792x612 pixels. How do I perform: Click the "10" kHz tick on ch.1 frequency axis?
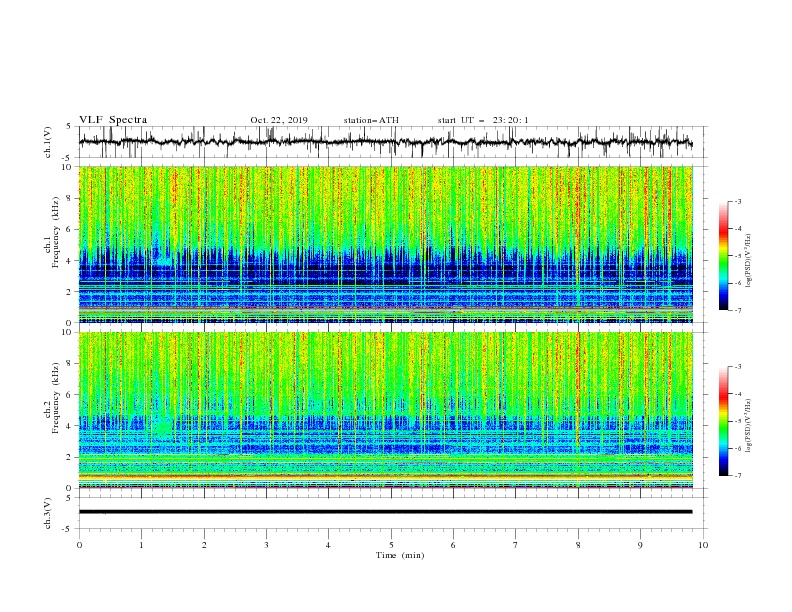tap(67, 167)
